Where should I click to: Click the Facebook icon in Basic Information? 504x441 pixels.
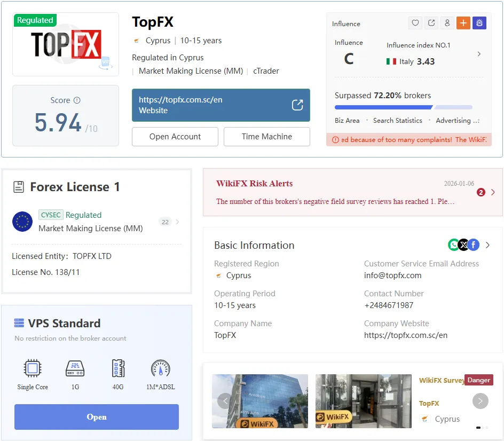(474, 245)
